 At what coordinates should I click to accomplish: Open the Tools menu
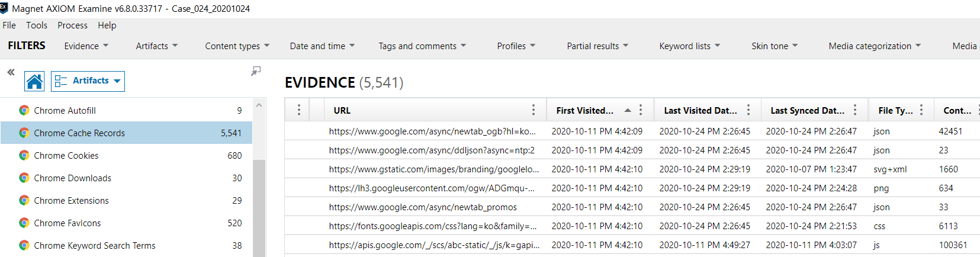(x=37, y=25)
